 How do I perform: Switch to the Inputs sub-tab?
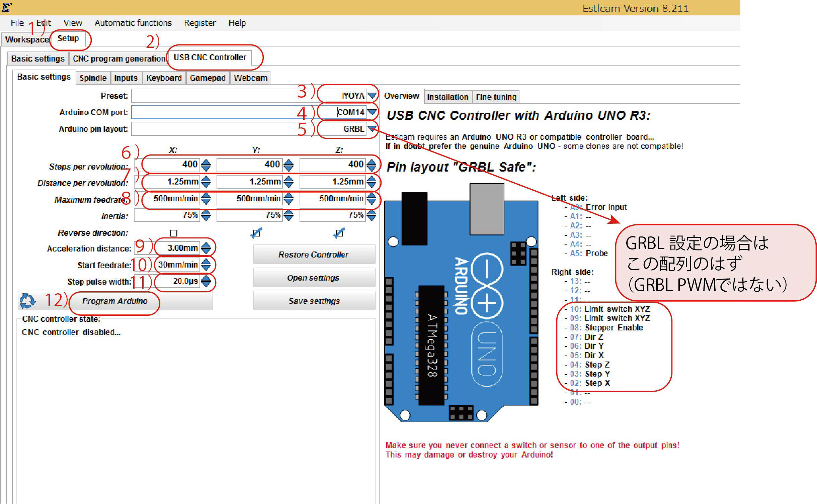click(x=126, y=78)
